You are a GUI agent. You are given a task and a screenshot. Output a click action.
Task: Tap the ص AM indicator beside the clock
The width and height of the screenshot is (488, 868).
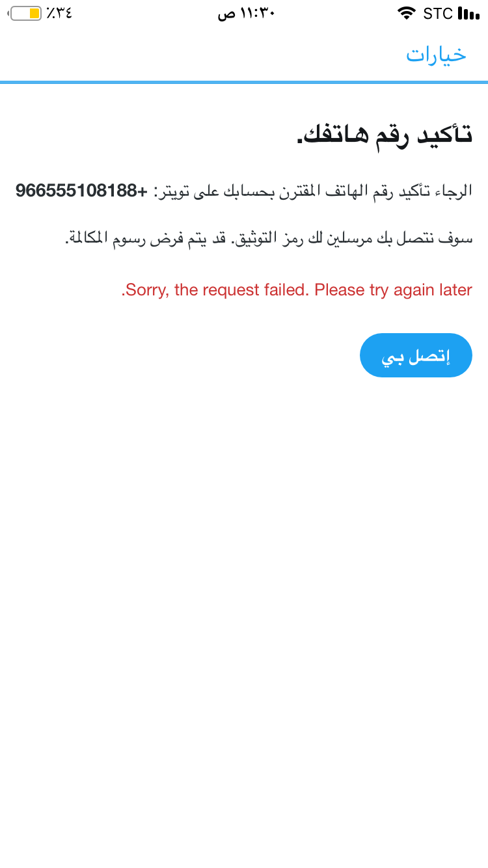tap(226, 15)
